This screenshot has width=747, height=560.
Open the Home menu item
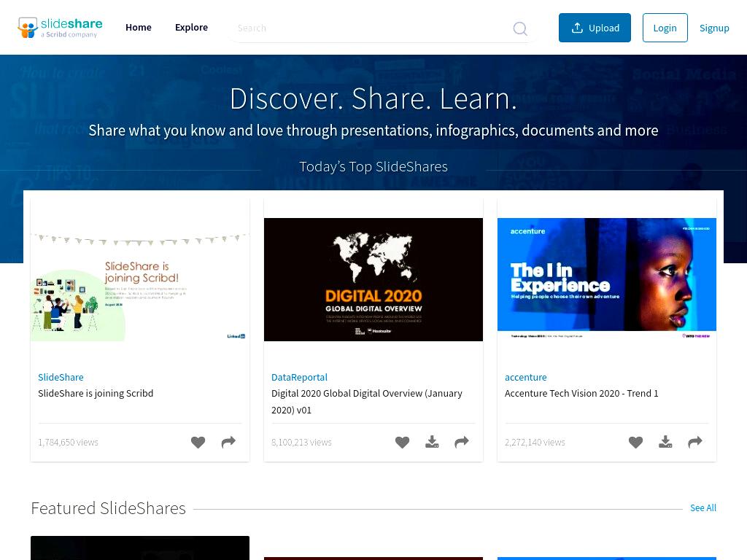pyautogui.click(x=139, y=28)
